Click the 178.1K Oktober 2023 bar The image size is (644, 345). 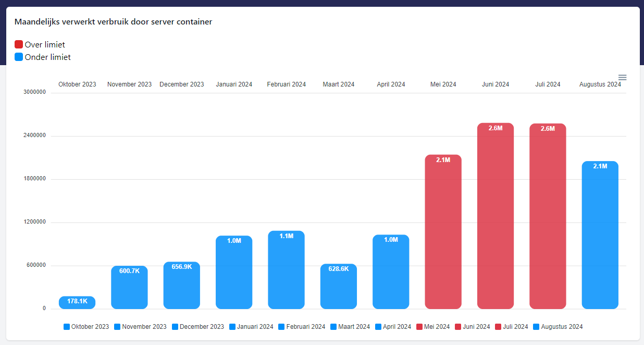pos(77,303)
